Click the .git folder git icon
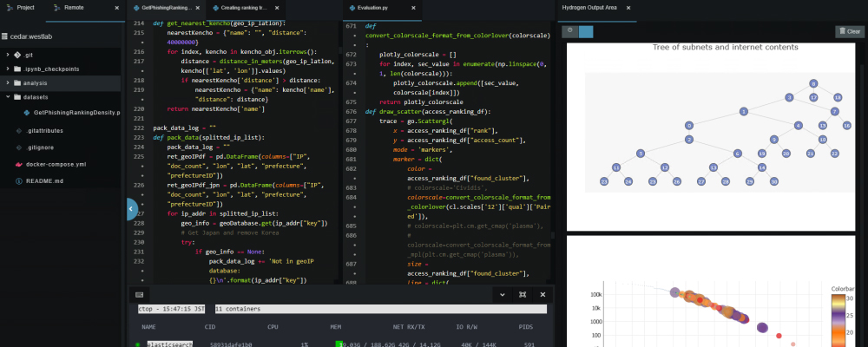The width and height of the screenshot is (868, 347). click(x=17, y=55)
